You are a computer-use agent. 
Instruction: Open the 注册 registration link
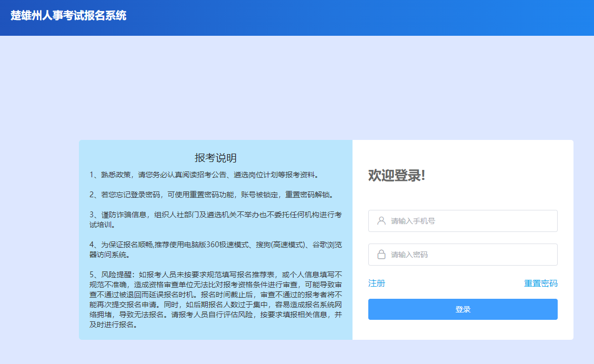click(377, 284)
